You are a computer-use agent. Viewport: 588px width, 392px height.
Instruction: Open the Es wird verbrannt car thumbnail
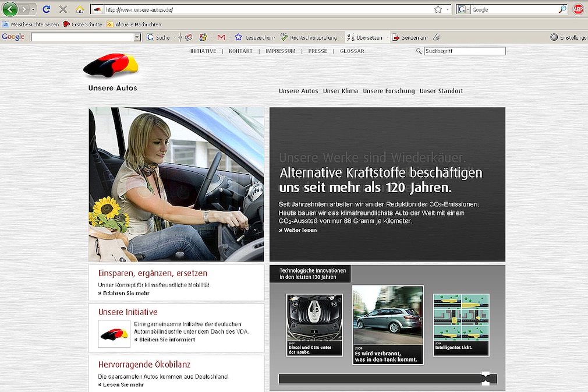click(388, 325)
